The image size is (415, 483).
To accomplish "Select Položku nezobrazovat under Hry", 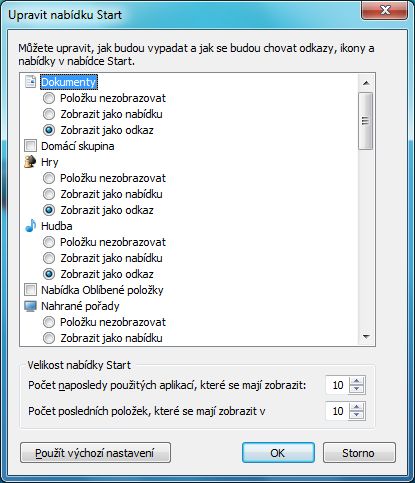I will tap(49, 178).
